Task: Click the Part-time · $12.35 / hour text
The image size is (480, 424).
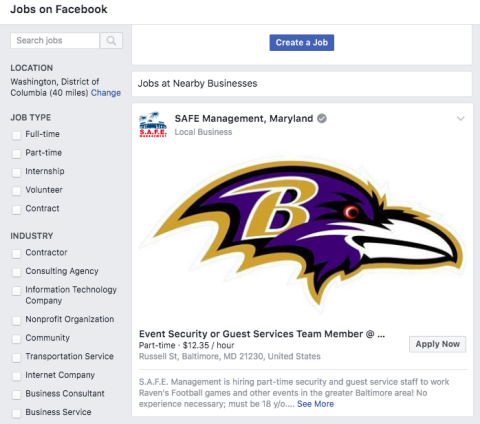Action: 186,345
